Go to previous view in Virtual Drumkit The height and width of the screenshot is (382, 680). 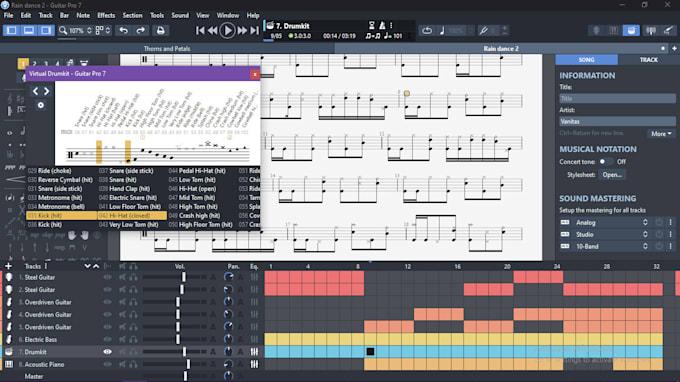36,91
